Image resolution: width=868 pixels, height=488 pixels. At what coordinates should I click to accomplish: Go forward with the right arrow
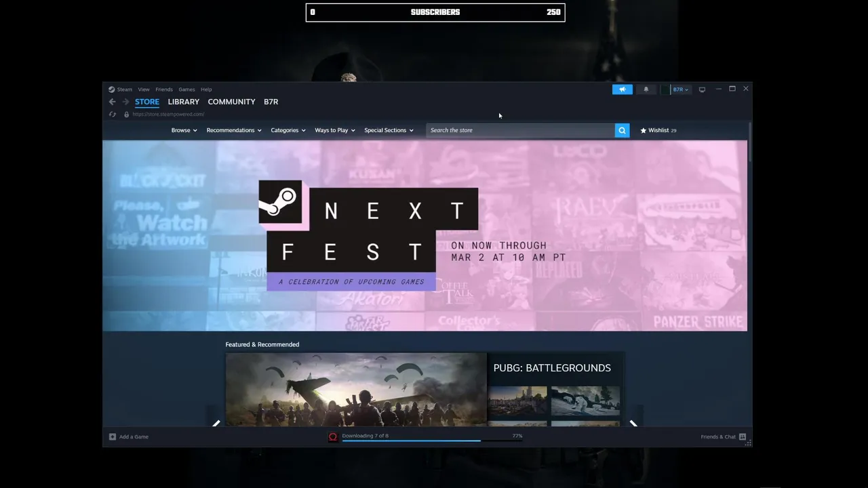click(x=125, y=102)
